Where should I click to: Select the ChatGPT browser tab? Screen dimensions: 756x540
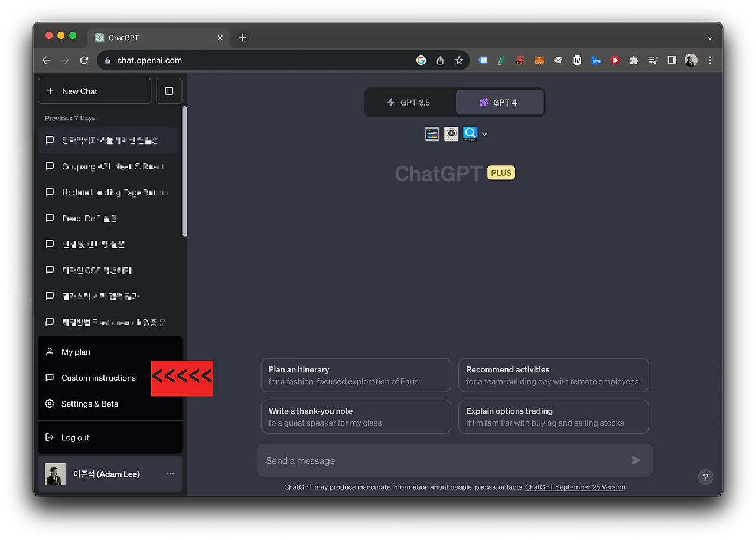158,38
